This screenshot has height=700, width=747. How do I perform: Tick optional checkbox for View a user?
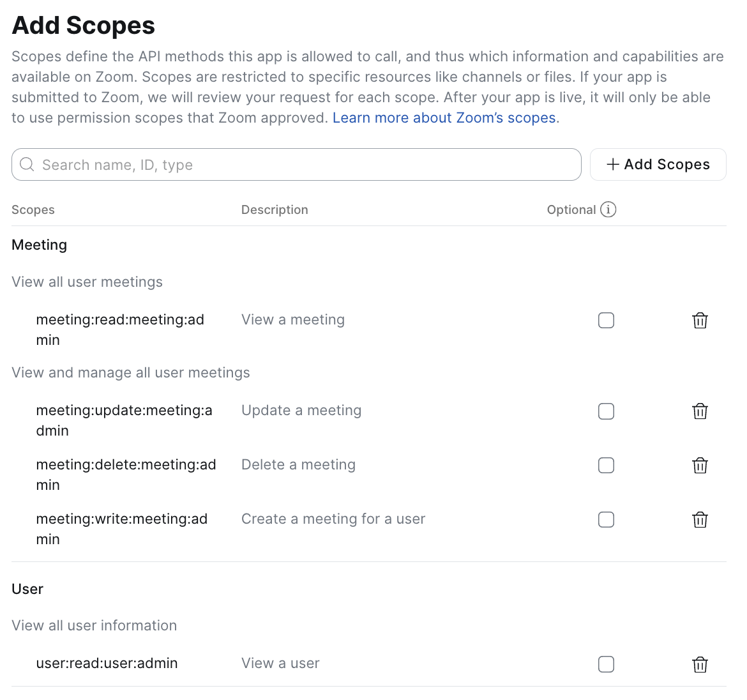tap(606, 664)
